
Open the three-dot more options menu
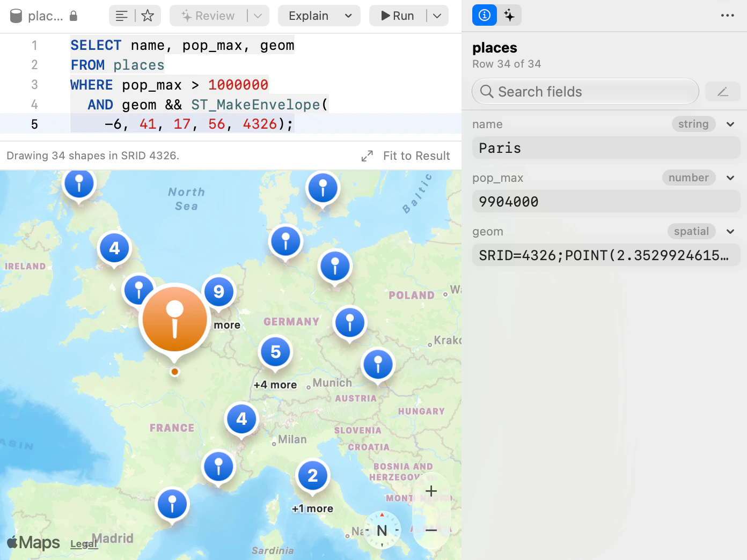click(x=727, y=16)
